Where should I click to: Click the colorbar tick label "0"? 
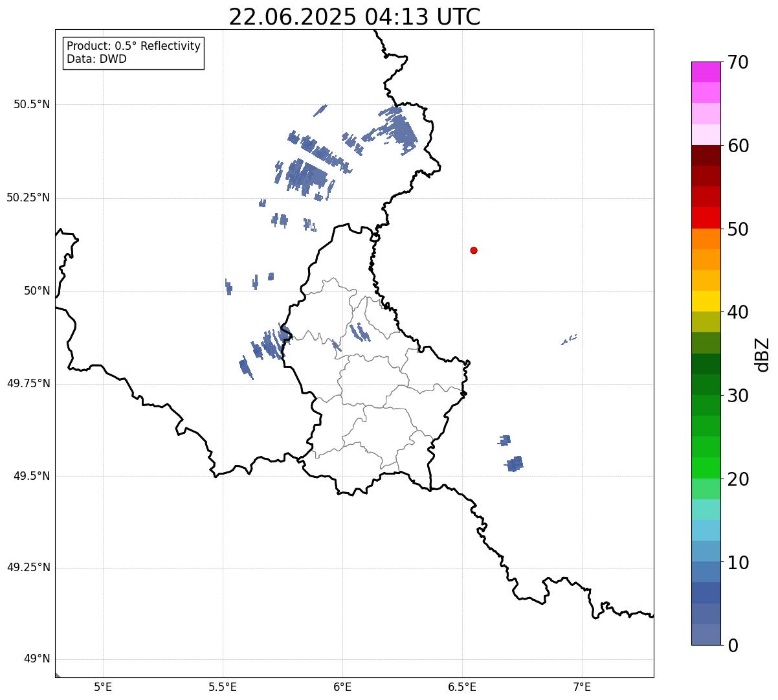coord(732,646)
